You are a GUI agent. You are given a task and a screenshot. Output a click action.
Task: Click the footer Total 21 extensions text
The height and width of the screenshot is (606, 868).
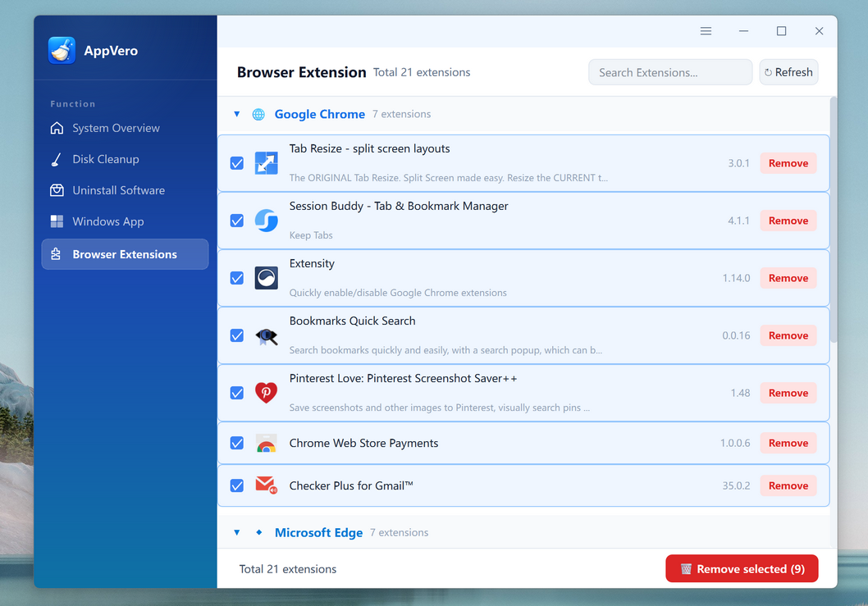287,569
